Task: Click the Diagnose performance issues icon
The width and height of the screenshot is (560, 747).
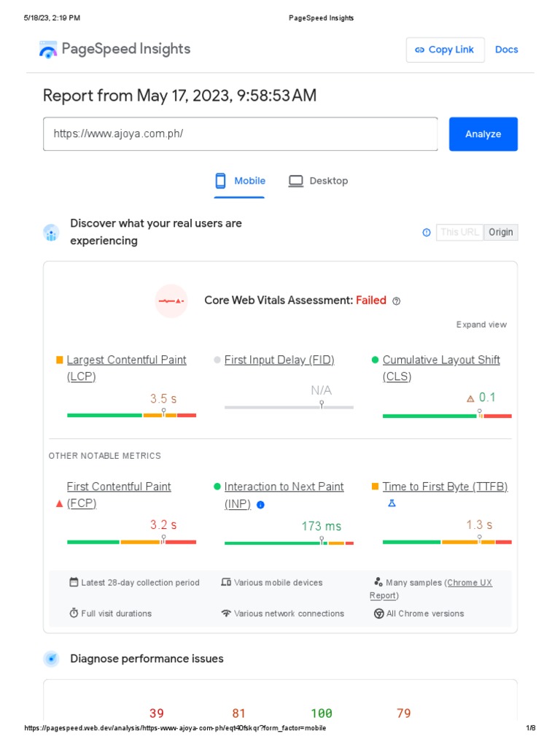Action: tap(51, 659)
